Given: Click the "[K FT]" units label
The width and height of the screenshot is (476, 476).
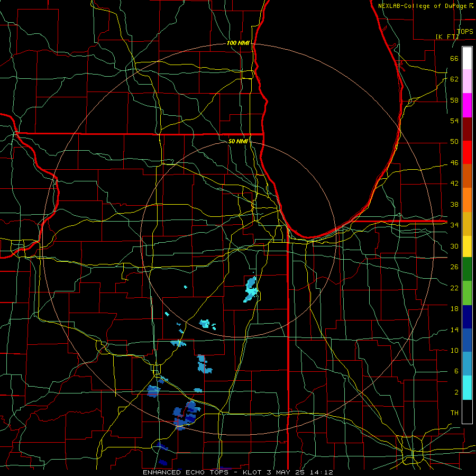Looking at the screenshot, I should [x=447, y=36].
